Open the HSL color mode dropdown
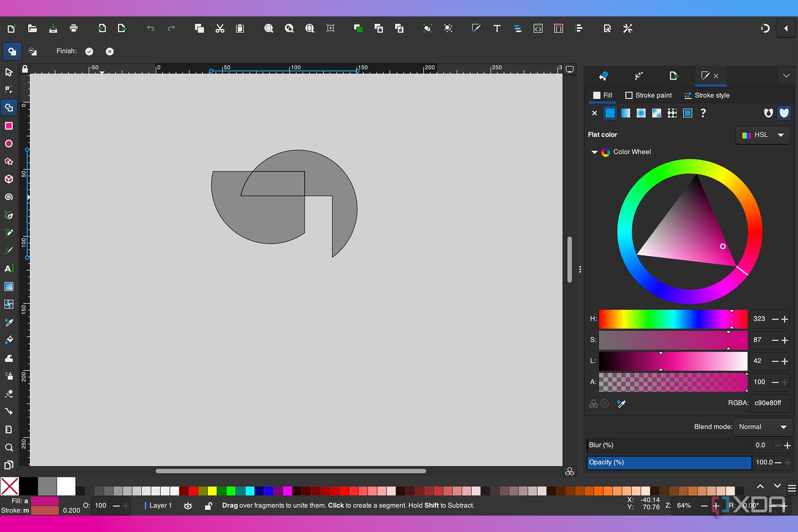798x532 pixels. click(763, 135)
